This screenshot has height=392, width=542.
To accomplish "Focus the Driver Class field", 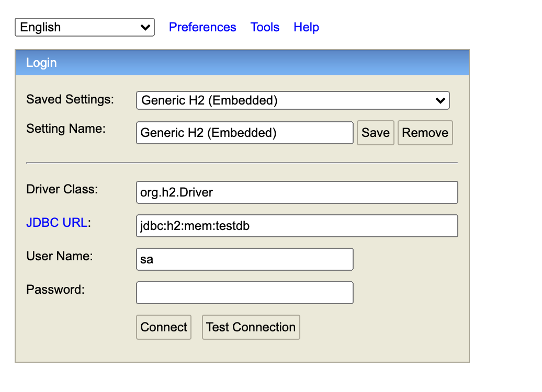I will coord(297,192).
